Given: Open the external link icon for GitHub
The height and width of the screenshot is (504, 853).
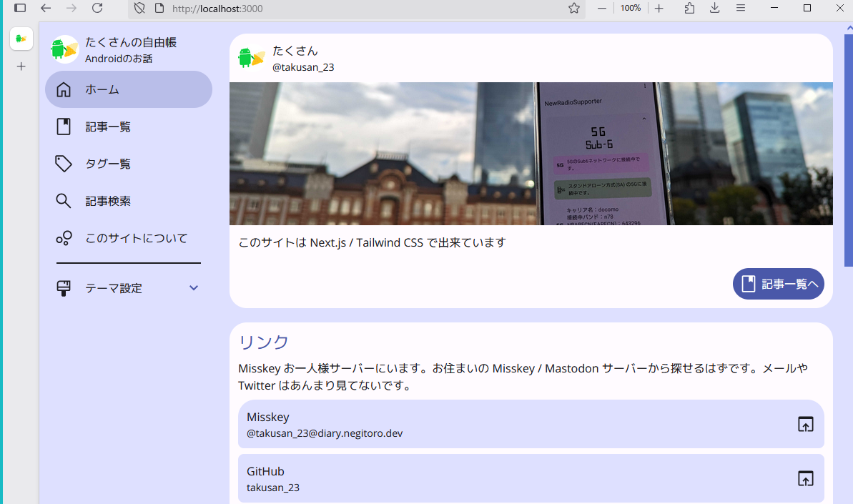Looking at the screenshot, I should pos(805,478).
